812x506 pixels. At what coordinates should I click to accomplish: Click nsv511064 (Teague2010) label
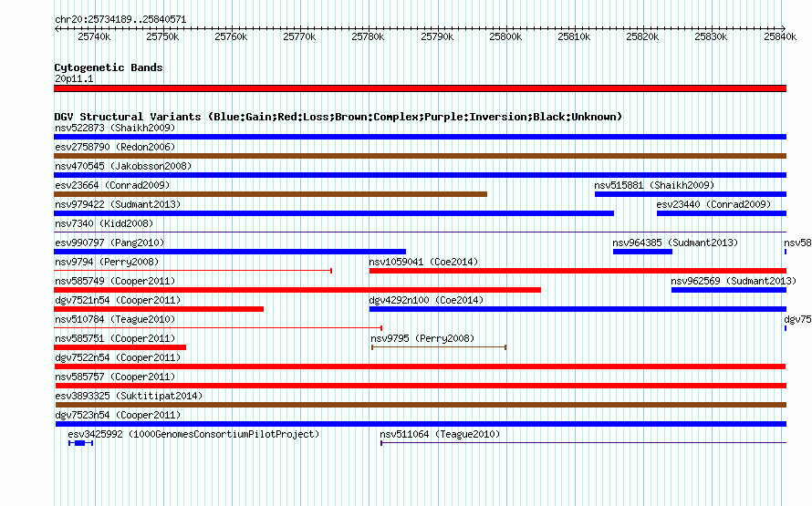(x=440, y=434)
